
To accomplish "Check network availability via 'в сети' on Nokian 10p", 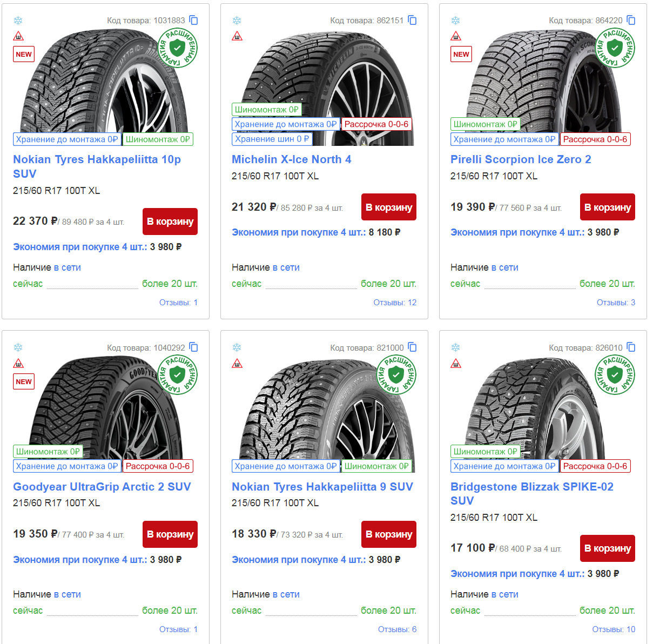I will tap(68, 267).
